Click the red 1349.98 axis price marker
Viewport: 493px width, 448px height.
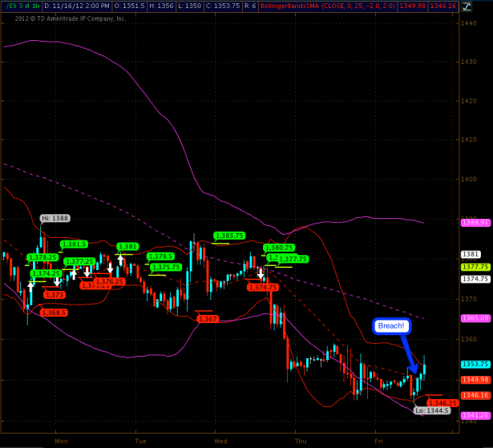click(475, 380)
